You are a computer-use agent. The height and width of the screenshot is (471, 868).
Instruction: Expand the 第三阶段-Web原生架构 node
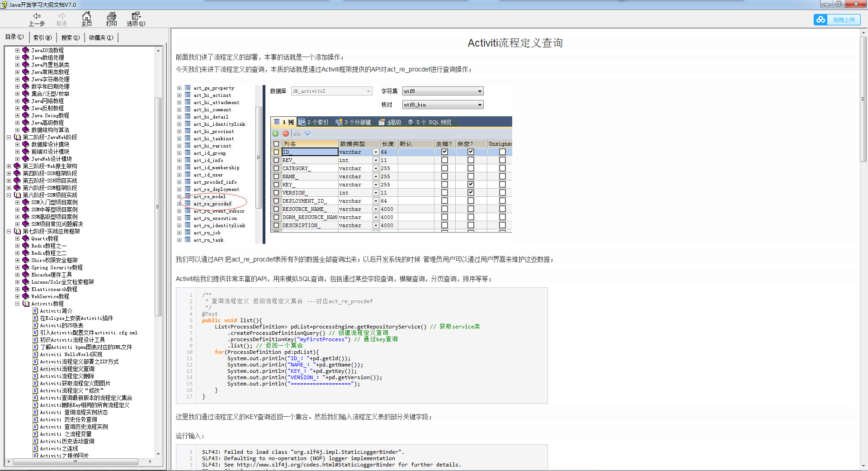coord(9,166)
